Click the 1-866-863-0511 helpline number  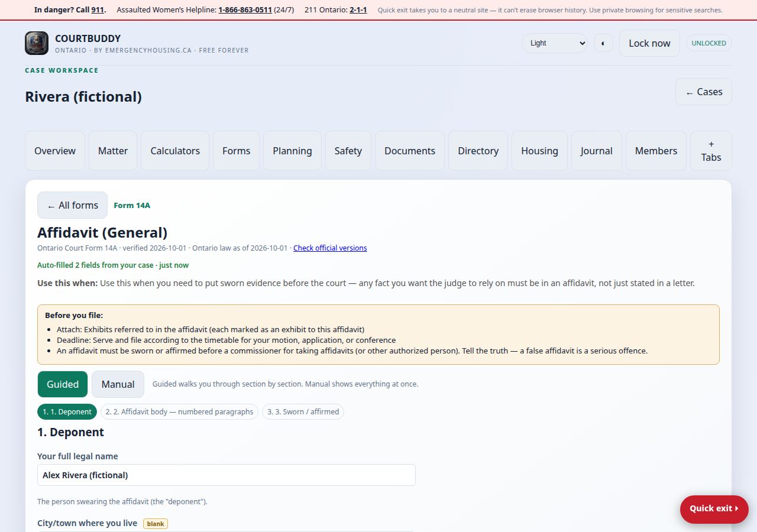245,10
